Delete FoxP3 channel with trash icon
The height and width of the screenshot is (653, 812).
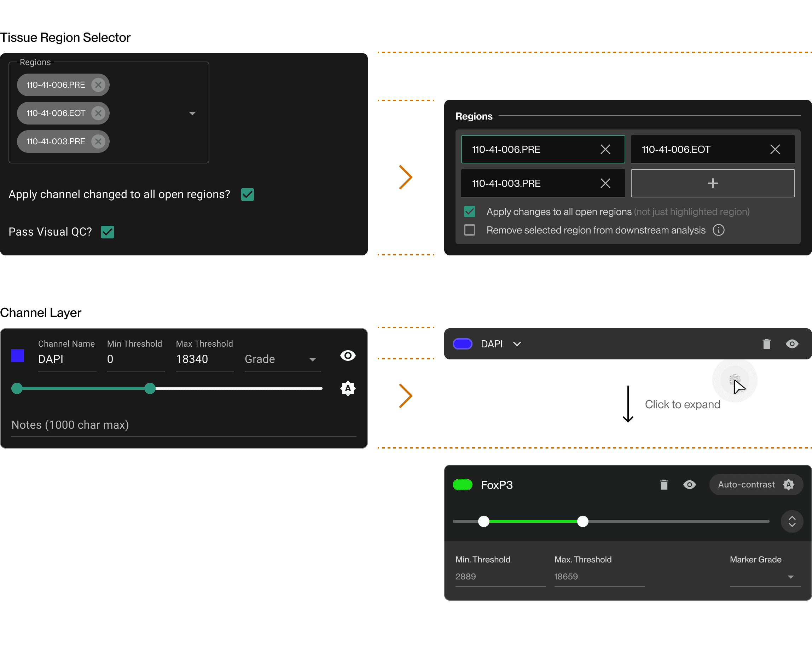point(663,485)
